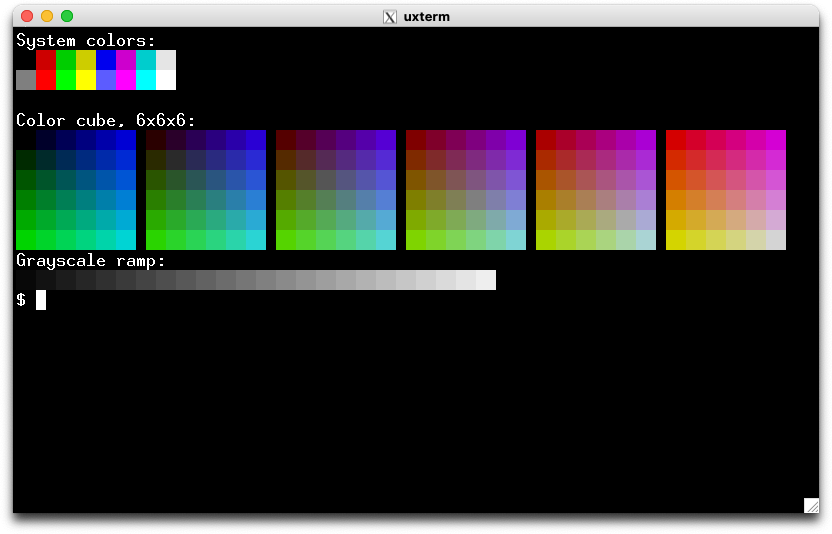Select the lightest swatch at the grayscale ramp's end
Viewport: 832px width, 534px height.
point(486,280)
